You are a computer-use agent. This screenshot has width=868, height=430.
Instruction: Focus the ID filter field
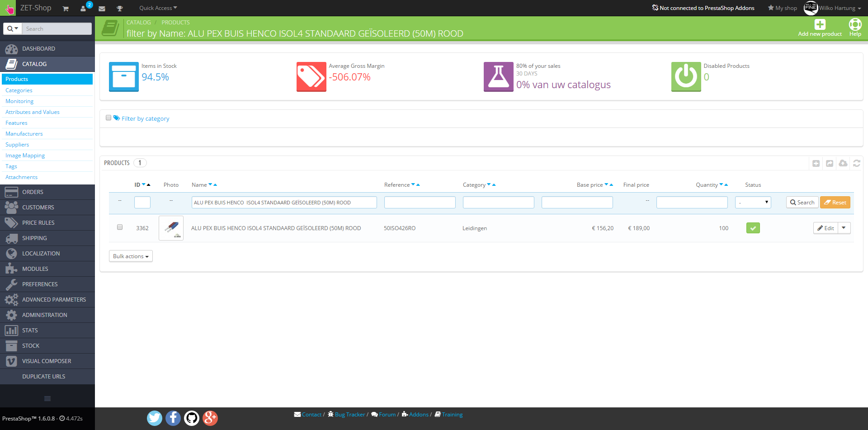point(142,203)
